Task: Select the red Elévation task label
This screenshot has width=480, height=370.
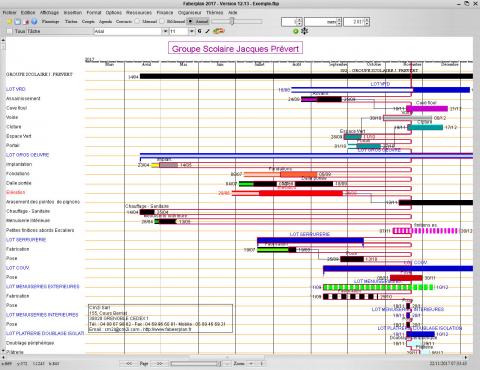Action: pos(15,192)
